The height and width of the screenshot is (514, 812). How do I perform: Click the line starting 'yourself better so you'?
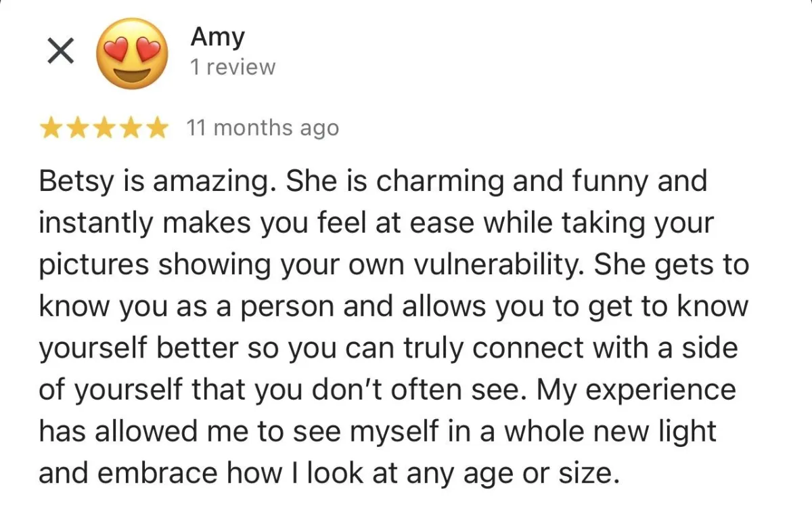[x=388, y=349]
